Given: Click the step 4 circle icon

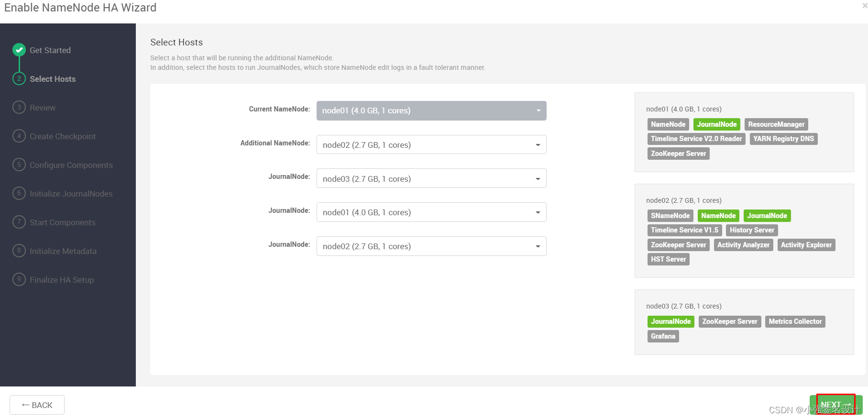Looking at the screenshot, I should 19,136.
